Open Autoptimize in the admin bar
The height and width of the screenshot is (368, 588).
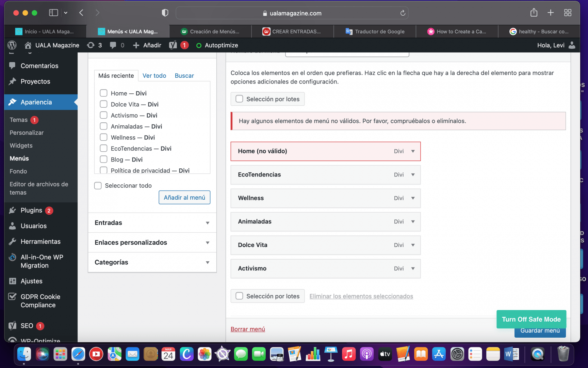coord(217,45)
